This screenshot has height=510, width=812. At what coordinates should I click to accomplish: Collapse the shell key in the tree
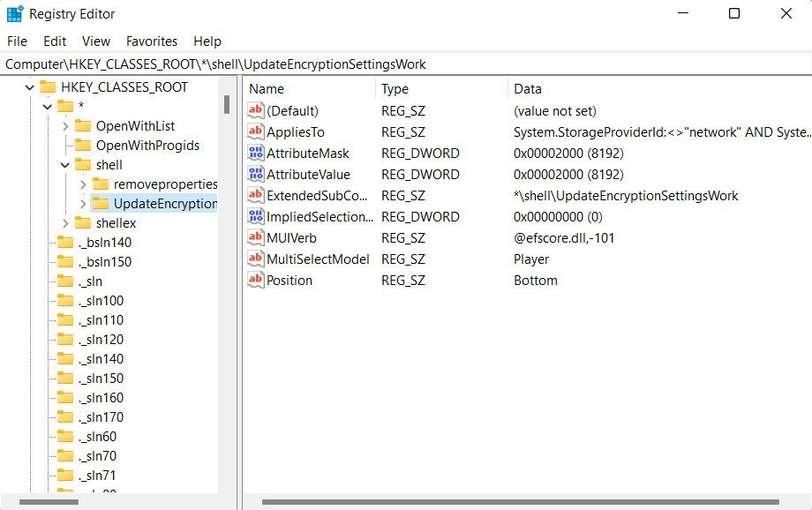click(64, 164)
